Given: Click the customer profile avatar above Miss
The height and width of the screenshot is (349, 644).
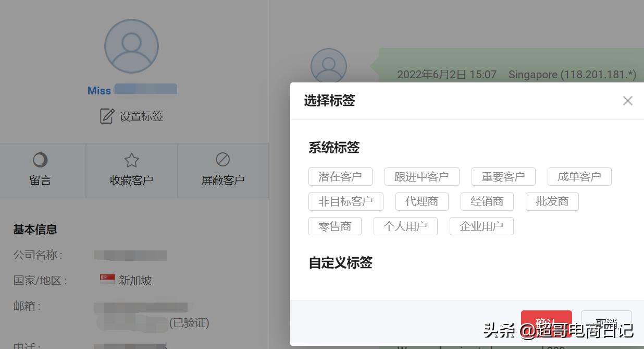Looking at the screenshot, I should [131, 46].
